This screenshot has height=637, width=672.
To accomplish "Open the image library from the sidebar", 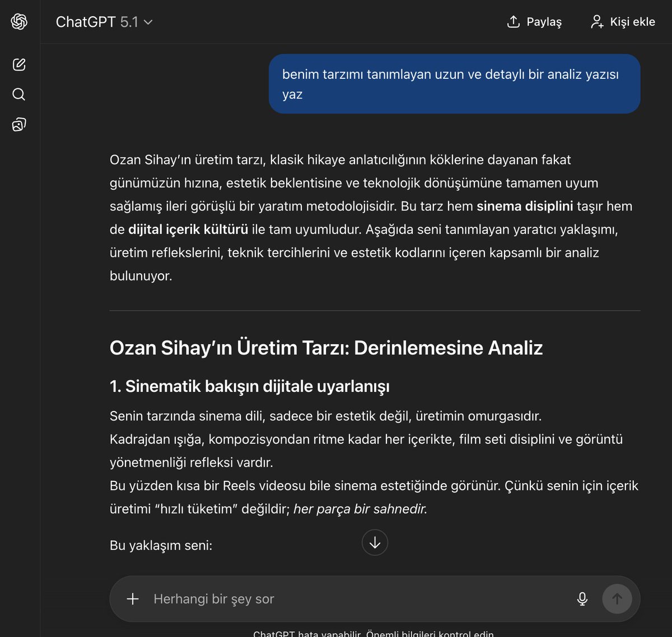I will tap(19, 124).
